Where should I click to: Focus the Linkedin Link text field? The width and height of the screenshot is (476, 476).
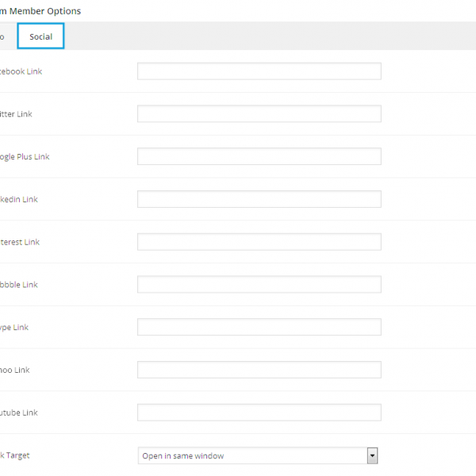259,199
